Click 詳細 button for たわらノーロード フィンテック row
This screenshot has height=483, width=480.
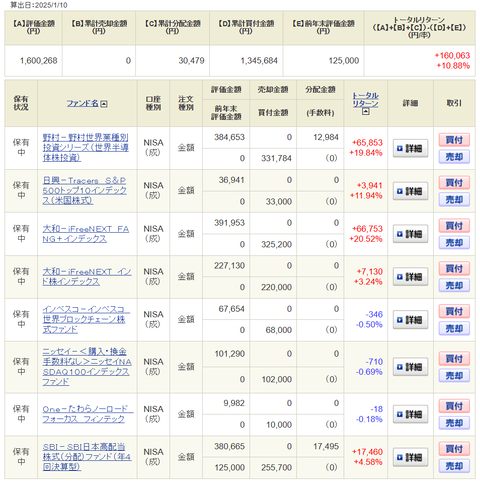[x=410, y=414]
